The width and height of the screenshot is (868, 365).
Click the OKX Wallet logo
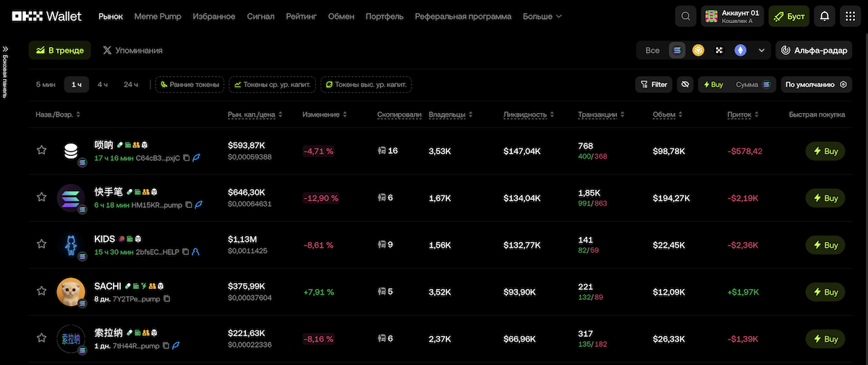point(51,16)
